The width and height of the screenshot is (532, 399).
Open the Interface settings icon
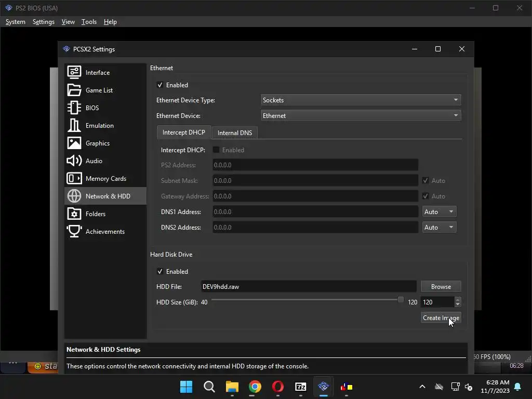[x=74, y=72]
